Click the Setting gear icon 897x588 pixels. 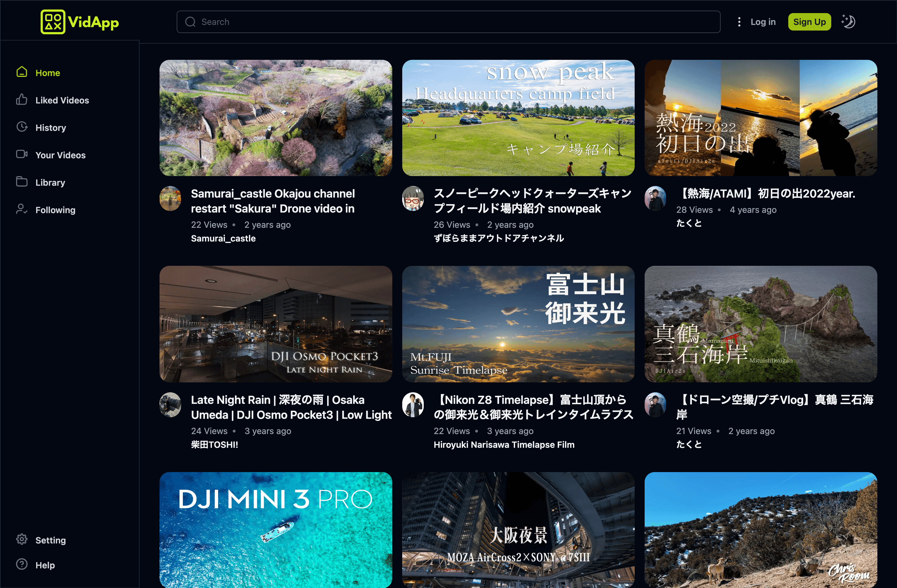click(x=22, y=539)
